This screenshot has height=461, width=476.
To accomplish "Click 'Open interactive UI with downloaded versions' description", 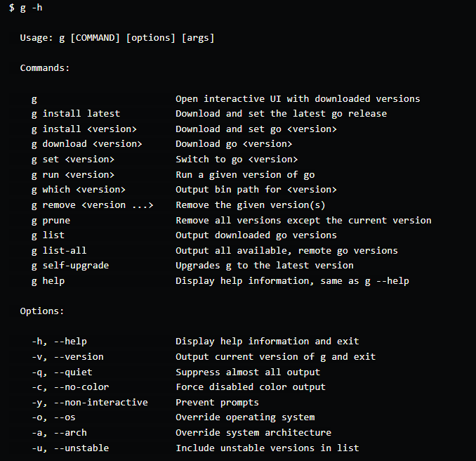I will (298, 99).
